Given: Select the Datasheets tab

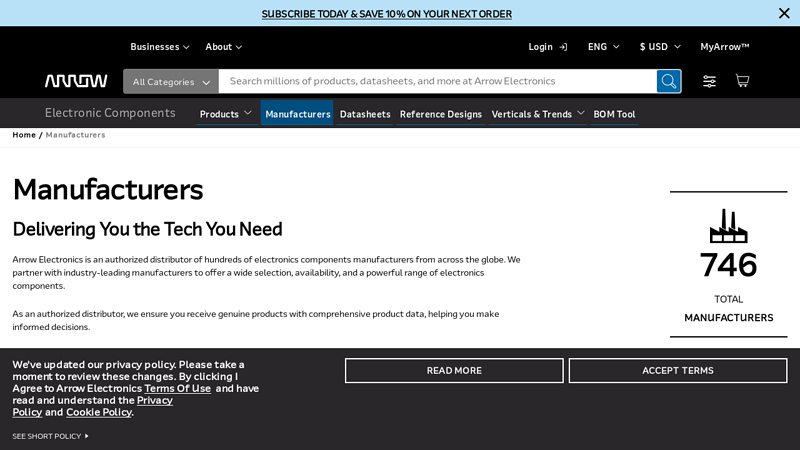Looking at the screenshot, I should [365, 114].
